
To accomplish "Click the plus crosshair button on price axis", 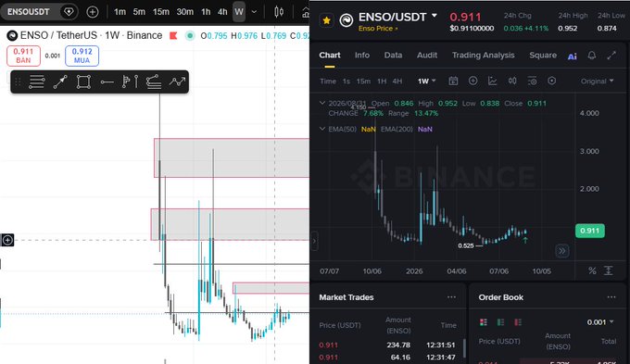I will click(7, 240).
